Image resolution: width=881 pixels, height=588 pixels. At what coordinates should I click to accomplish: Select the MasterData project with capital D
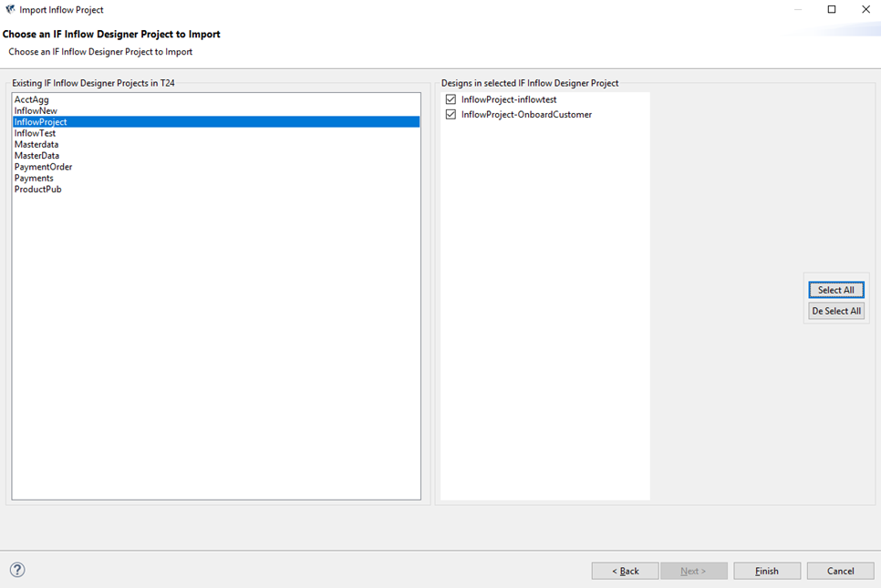click(36, 156)
